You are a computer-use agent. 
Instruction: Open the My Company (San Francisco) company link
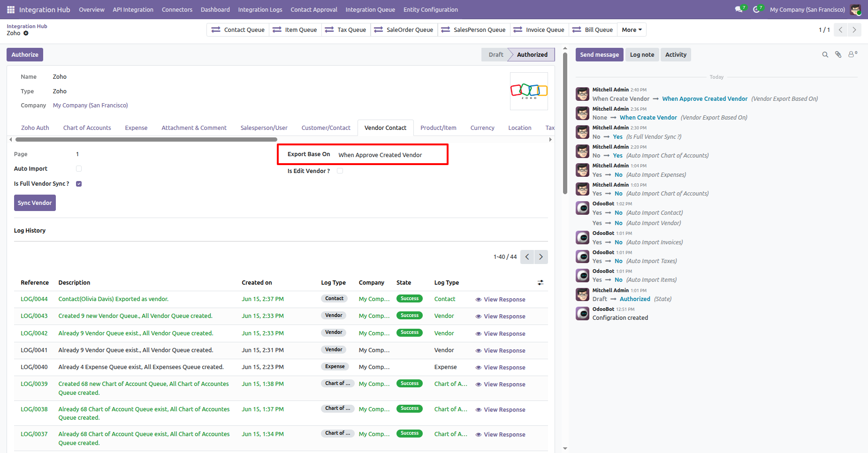click(90, 106)
